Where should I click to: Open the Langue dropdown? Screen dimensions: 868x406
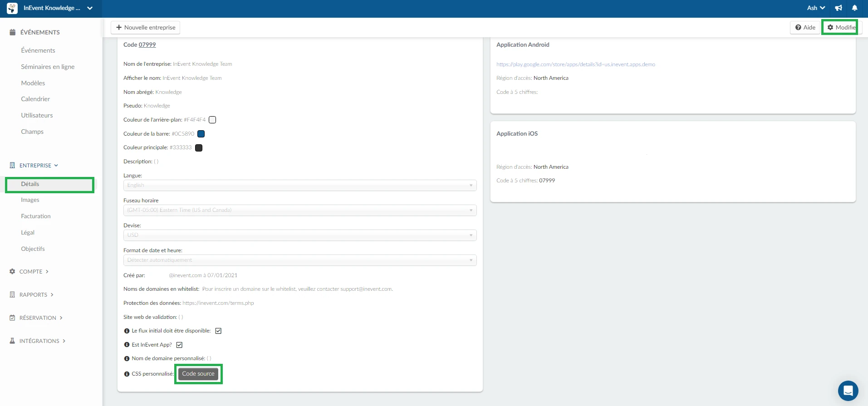[x=300, y=186]
